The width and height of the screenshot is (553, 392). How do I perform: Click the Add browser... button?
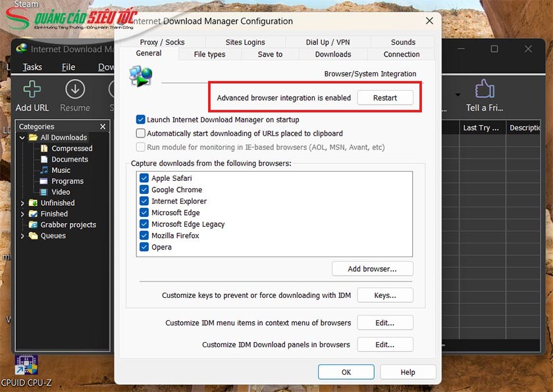pos(372,269)
